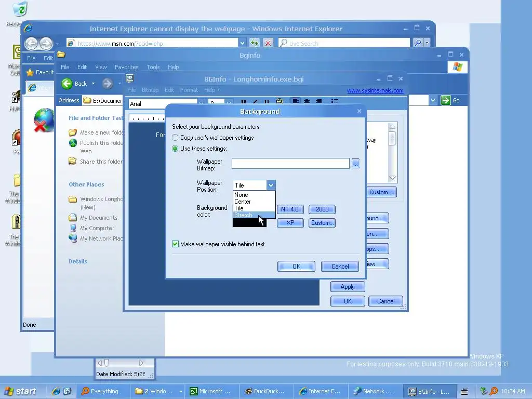Screen dimensions: 532x399
Task: Select Stretch in wallpaper position list
Action: pyautogui.click(x=254, y=215)
